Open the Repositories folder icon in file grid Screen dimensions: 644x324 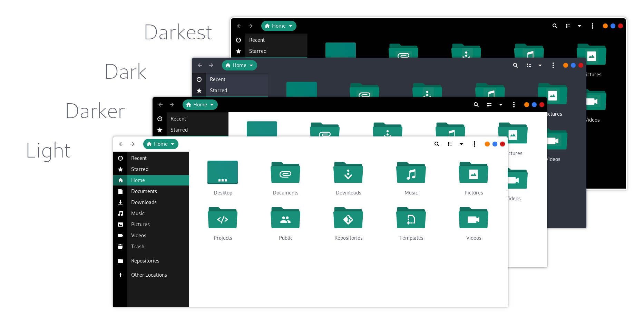[348, 218]
